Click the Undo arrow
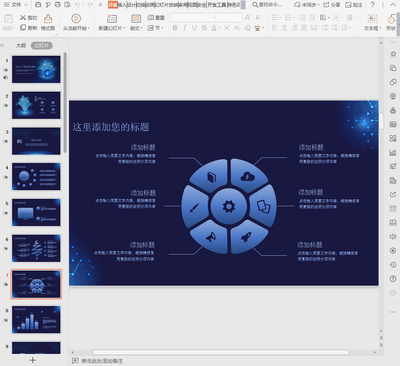The height and width of the screenshot is (366, 400). click(78, 5)
